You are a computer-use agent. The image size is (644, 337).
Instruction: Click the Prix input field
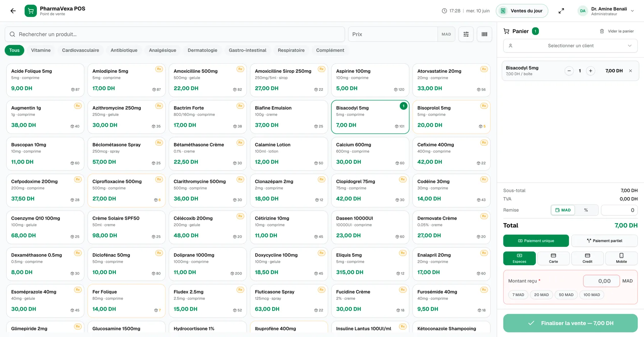[x=393, y=34]
